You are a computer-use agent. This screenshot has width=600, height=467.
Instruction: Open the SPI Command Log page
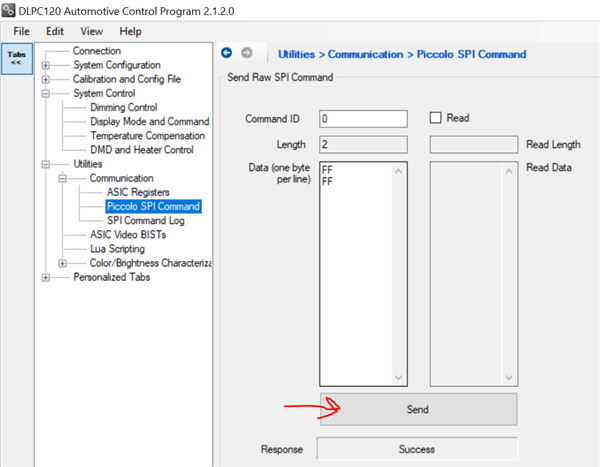tap(145, 221)
